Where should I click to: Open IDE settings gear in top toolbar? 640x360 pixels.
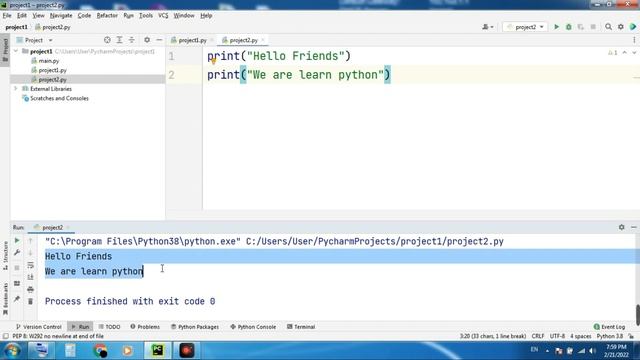pos(621,27)
